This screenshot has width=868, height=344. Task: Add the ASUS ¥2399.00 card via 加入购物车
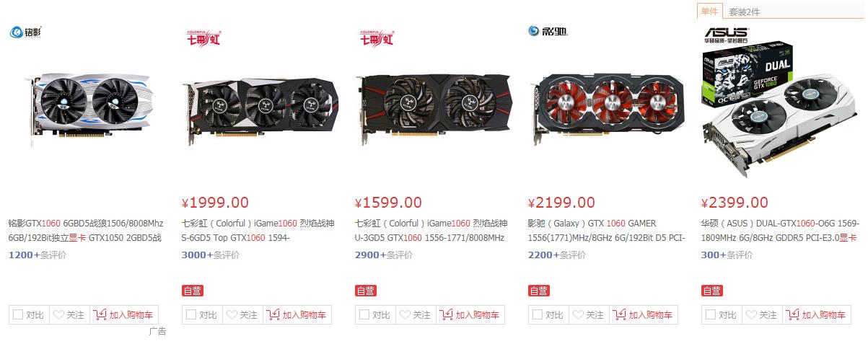[817, 315]
